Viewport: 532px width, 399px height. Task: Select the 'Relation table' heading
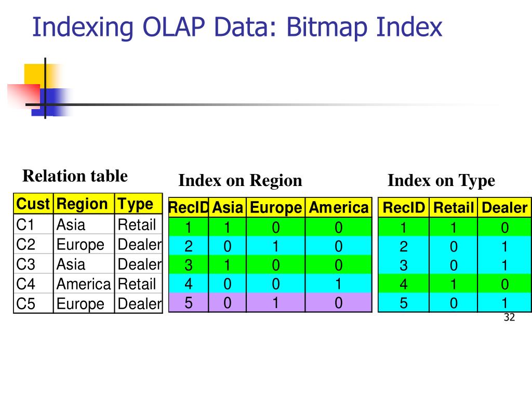point(75,176)
